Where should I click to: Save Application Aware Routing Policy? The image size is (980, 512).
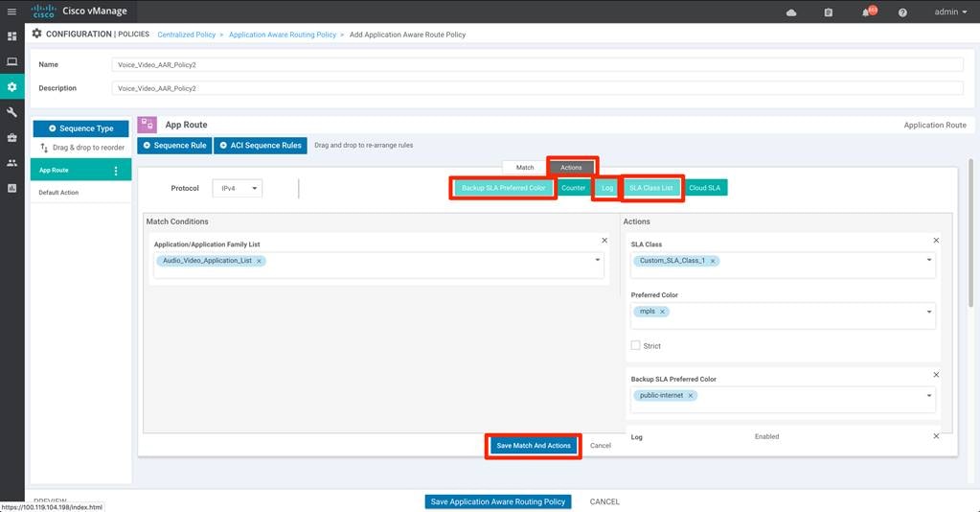pos(498,502)
